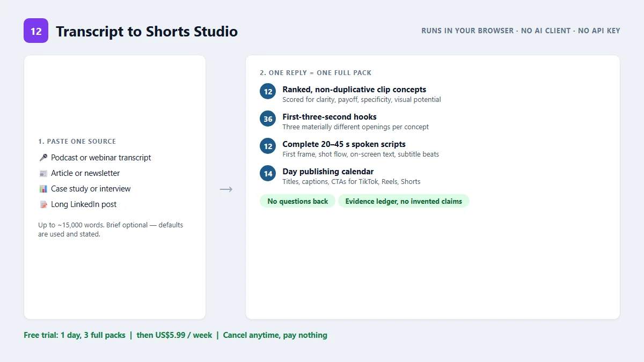Click 'RUNS IN YOUR BROWSER' header tagline
This screenshot has height=362, width=644.
pyautogui.click(x=467, y=31)
